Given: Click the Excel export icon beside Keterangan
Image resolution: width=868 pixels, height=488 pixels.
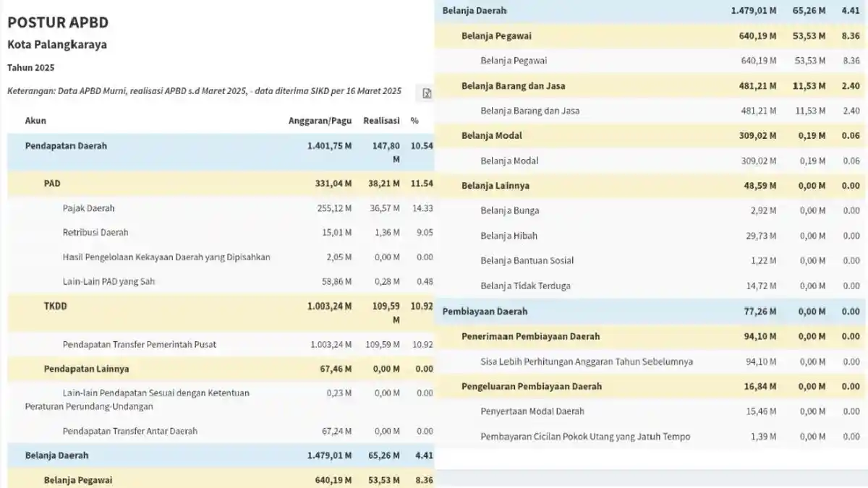Looking at the screenshot, I should (x=426, y=93).
